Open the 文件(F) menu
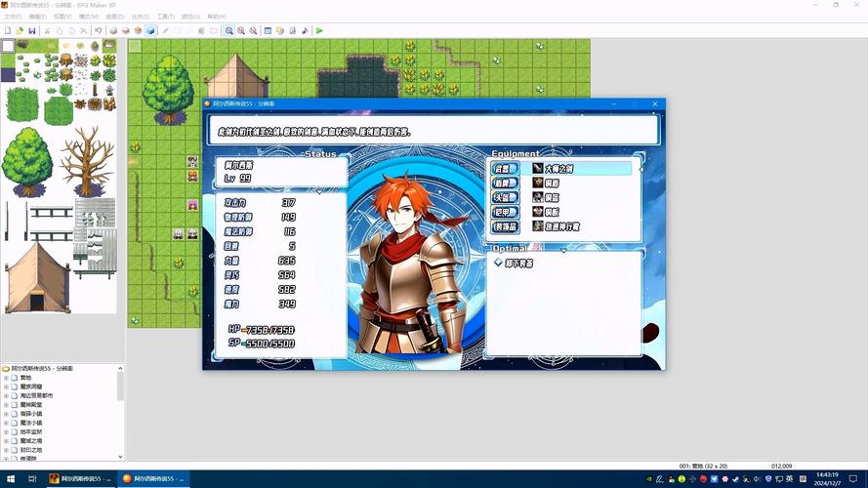Viewport: 868px width, 488px height. (13, 17)
